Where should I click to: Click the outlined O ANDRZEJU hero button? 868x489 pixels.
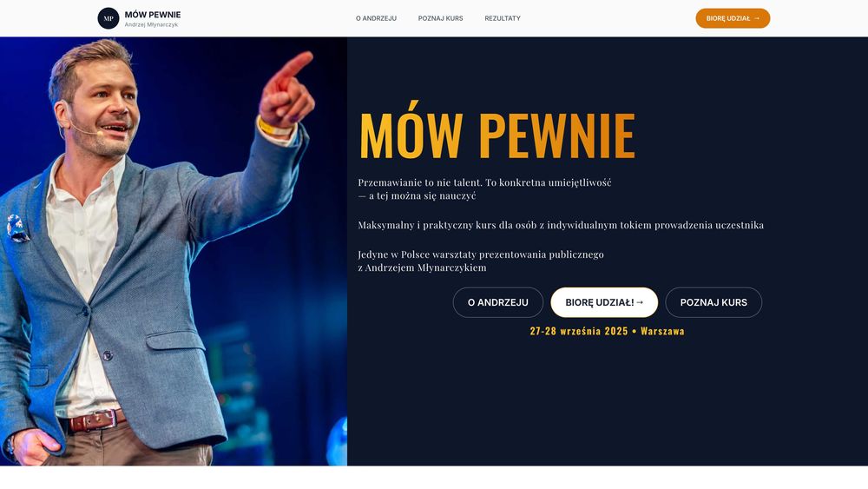coord(497,302)
